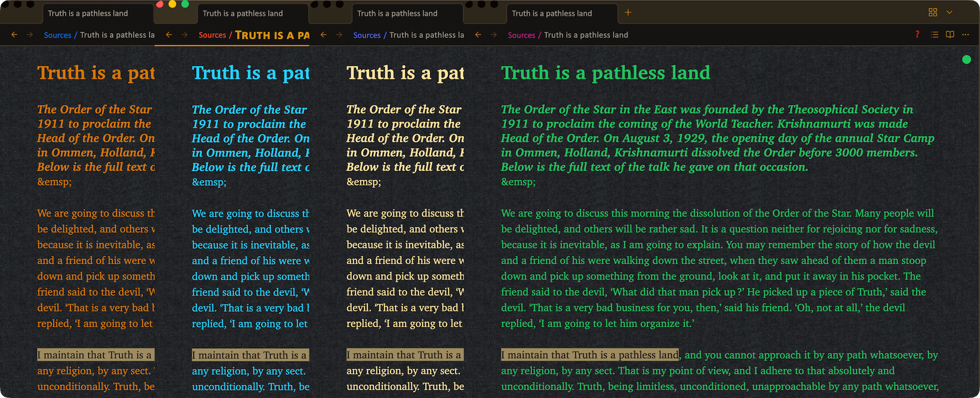Click 'We are going to discuss' in cream-text window
Image resolution: width=980 pixels, height=398 pixels.
pos(405,213)
